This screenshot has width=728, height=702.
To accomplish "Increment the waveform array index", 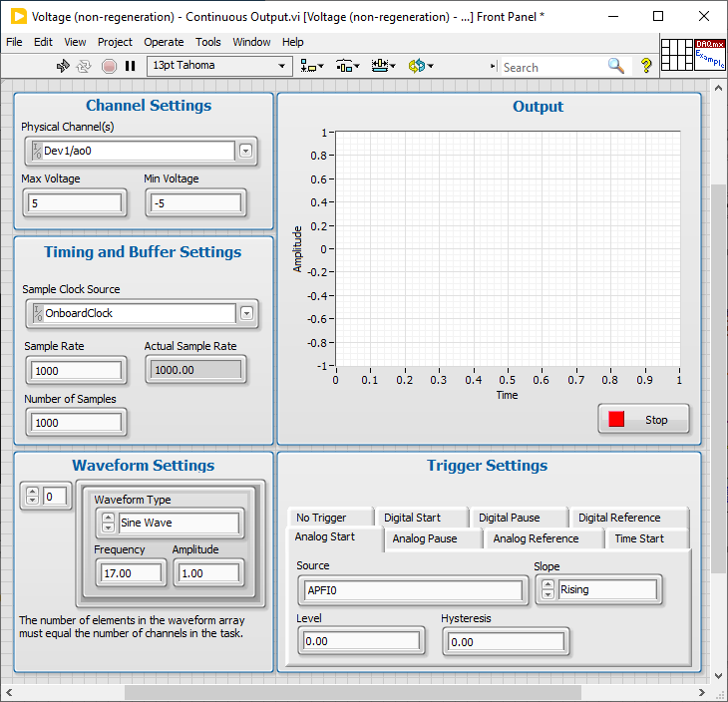I will (32, 493).
